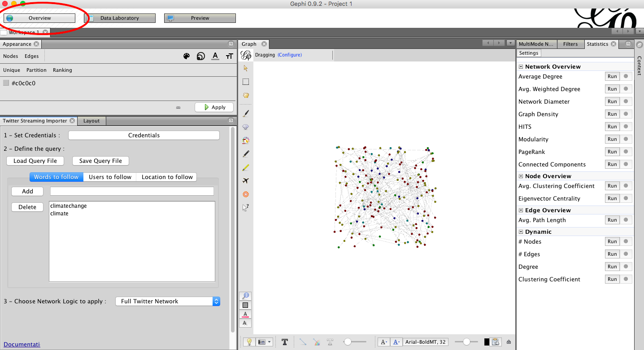Open the color palette appearance mode

[187, 56]
